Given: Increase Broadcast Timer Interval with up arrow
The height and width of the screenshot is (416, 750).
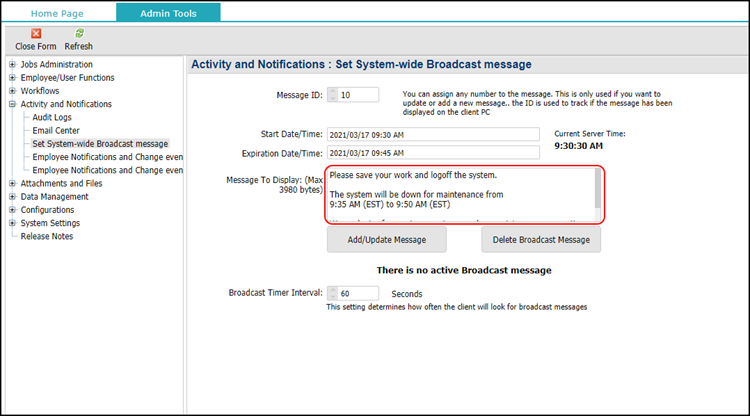Looking at the screenshot, I should tap(333, 290).
